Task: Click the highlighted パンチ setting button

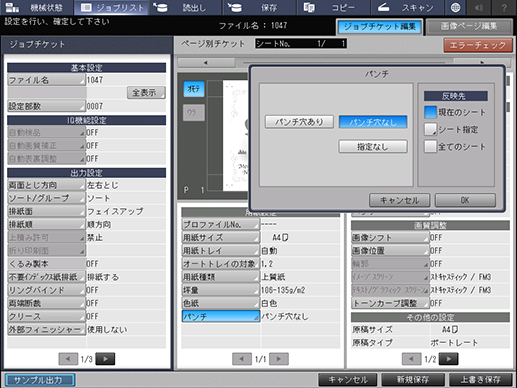Action: pyautogui.click(x=220, y=316)
